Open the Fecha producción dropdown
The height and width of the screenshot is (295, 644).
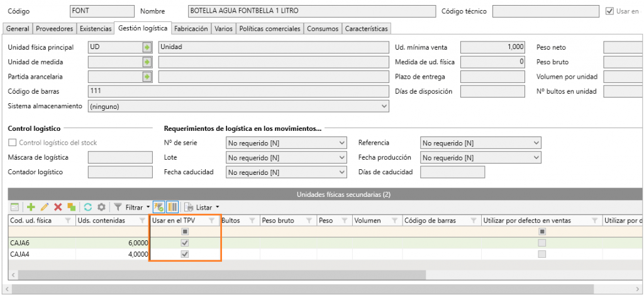[x=536, y=157]
